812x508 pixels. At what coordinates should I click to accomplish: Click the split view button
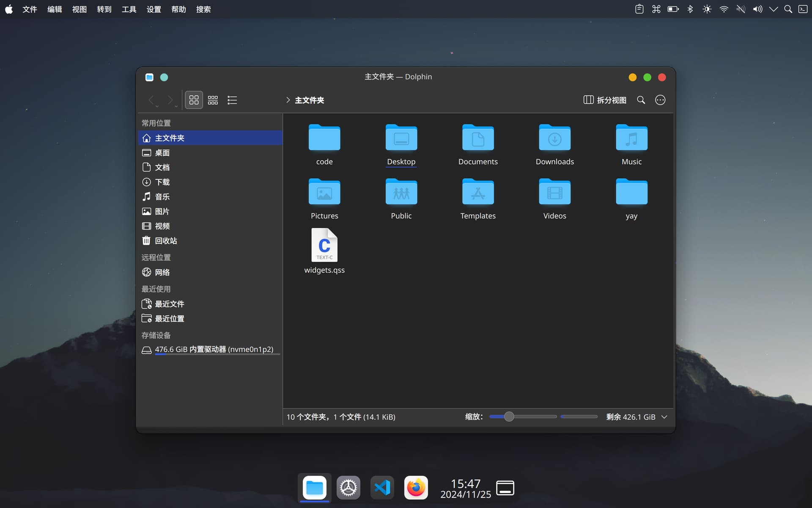(x=605, y=100)
